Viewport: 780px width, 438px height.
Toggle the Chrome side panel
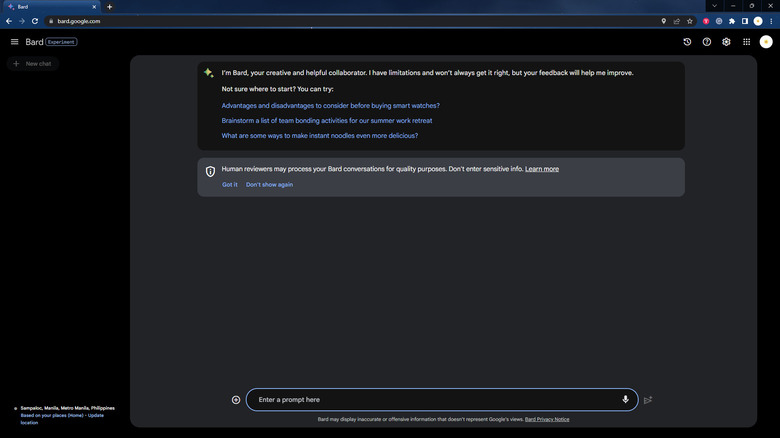745,21
